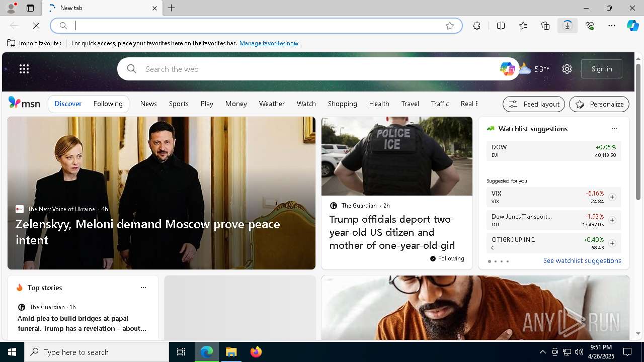This screenshot has width=644, height=362.
Task: Open the Health category
Action: 379,104
